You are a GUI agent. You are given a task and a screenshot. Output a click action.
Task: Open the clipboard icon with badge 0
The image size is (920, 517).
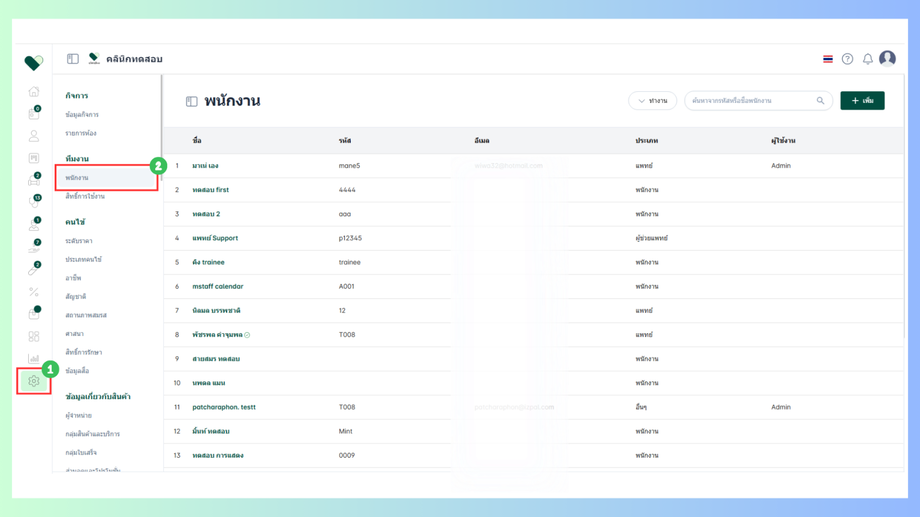pyautogui.click(x=34, y=113)
